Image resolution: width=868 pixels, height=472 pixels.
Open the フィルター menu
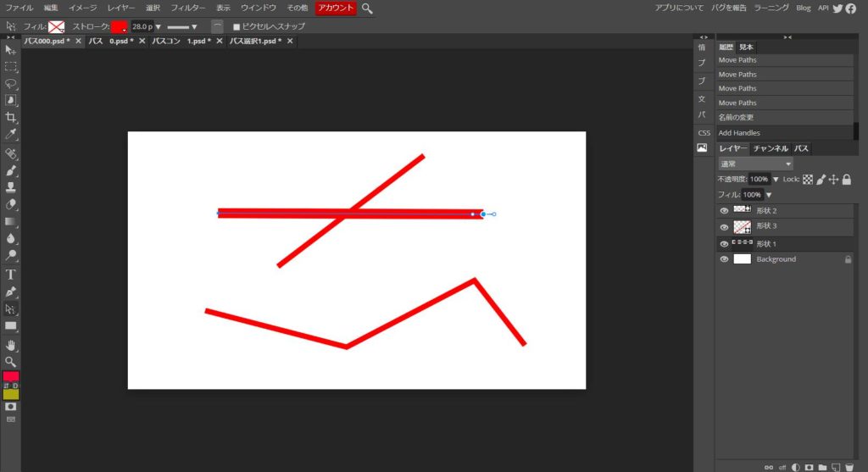(x=189, y=8)
